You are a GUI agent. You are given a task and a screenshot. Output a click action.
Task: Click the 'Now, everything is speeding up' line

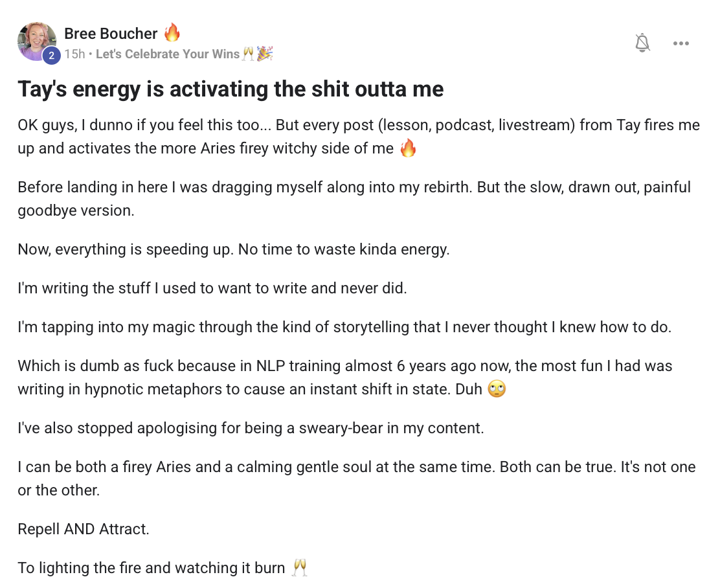tap(233, 249)
